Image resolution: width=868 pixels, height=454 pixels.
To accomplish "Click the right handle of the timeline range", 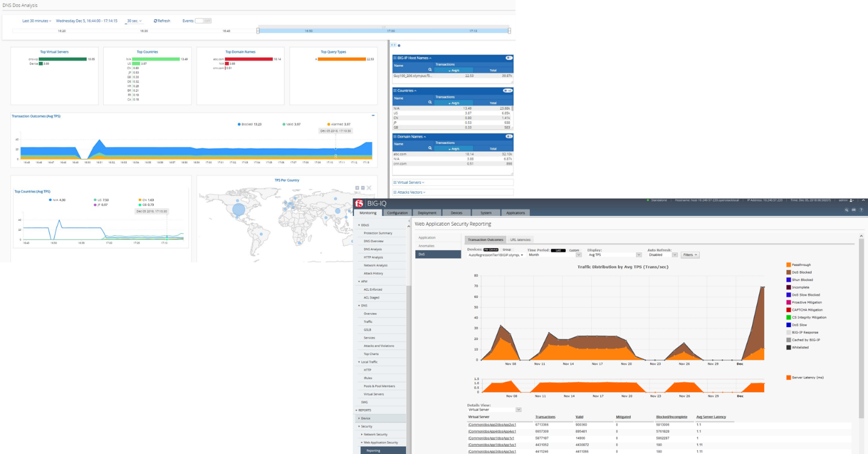I will click(x=509, y=30).
